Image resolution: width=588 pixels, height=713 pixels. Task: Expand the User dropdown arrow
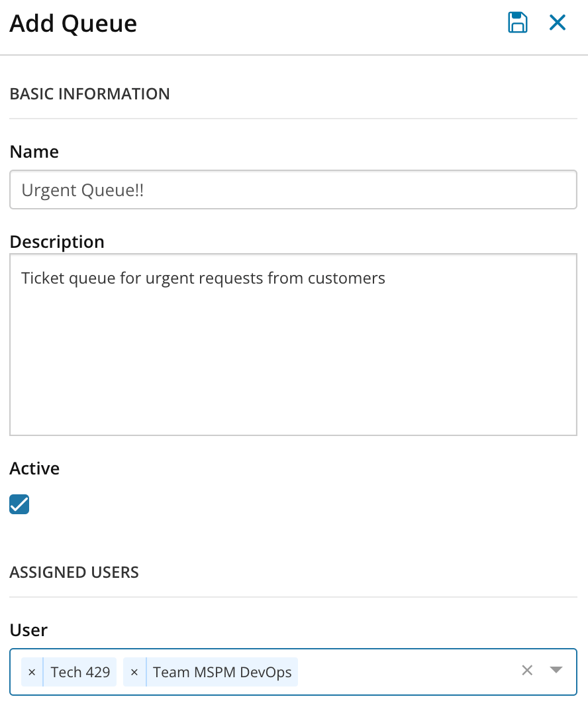click(556, 671)
